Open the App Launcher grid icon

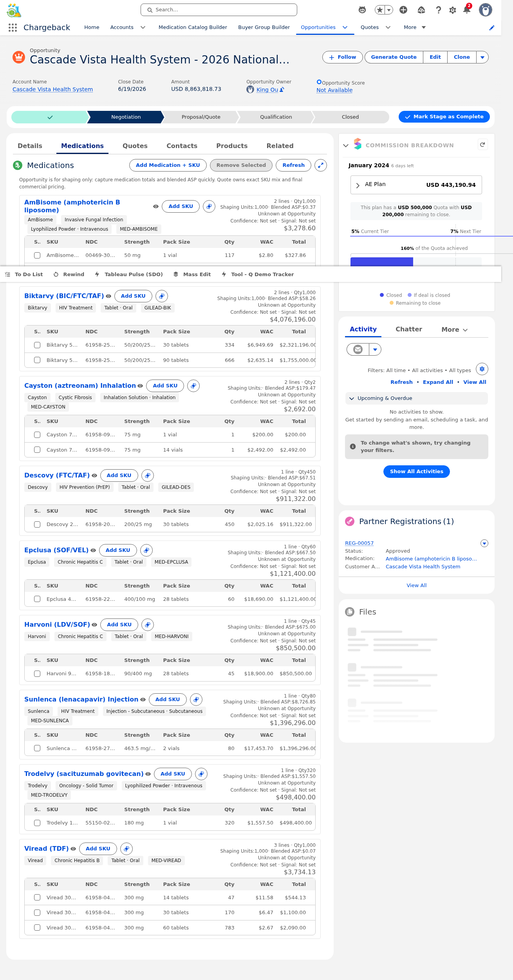pyautogui.click(x=13, y=27)
